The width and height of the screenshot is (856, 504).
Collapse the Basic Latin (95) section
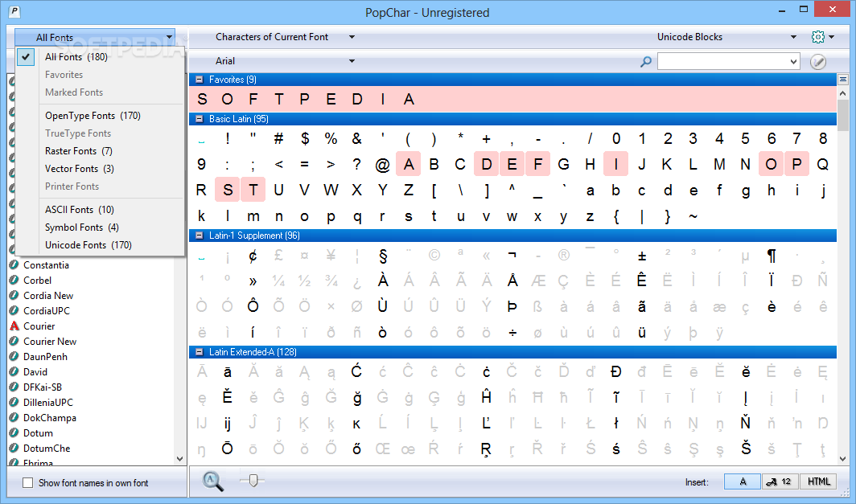(200, 119)
